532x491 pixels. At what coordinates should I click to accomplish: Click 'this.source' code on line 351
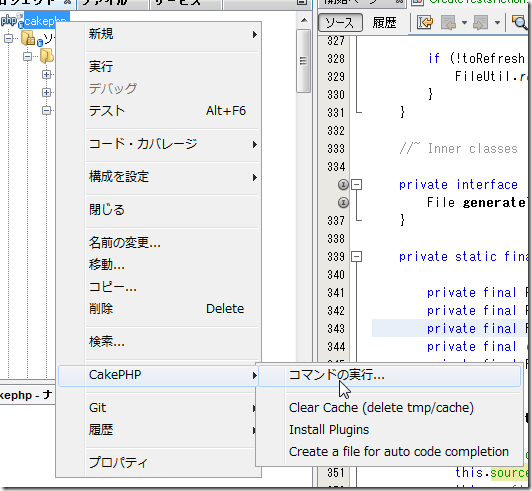tap(492, 472)
